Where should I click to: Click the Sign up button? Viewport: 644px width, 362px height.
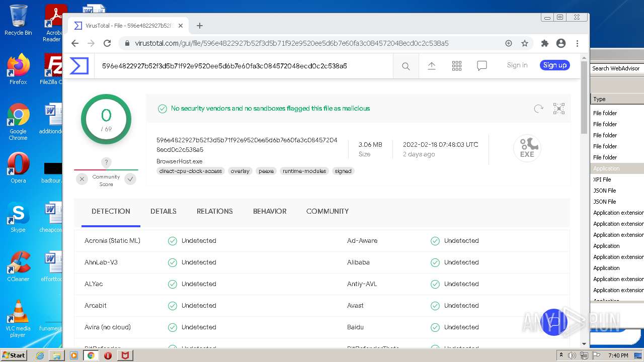555,65
